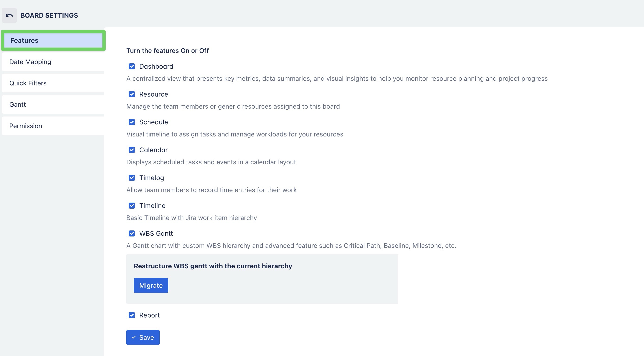Image resolution: width=644 pixels, height=356 pixels.
Task: Open the Permission settings tab
Action: [53, 126]
